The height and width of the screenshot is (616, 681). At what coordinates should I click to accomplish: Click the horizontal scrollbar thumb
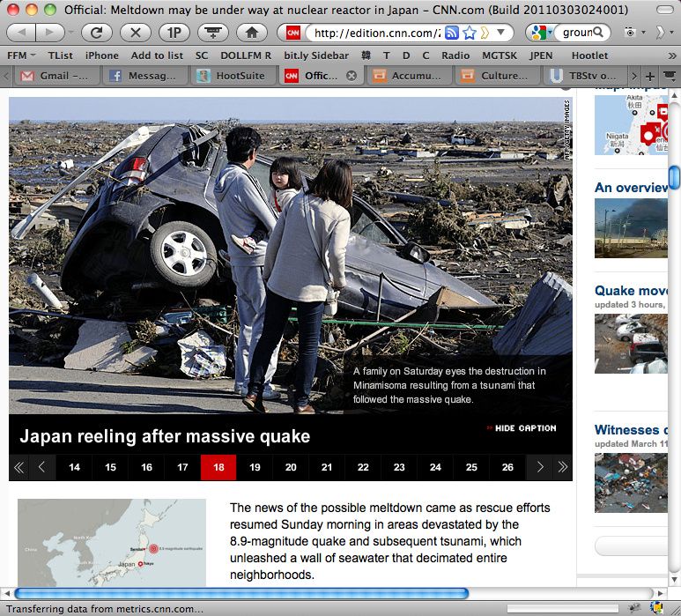coord(241,593)
